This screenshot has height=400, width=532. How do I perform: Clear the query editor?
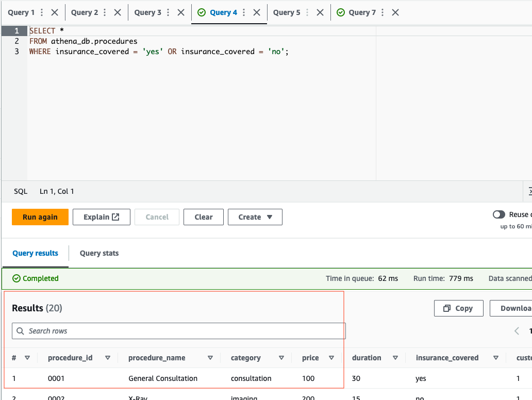click(204, 217)
